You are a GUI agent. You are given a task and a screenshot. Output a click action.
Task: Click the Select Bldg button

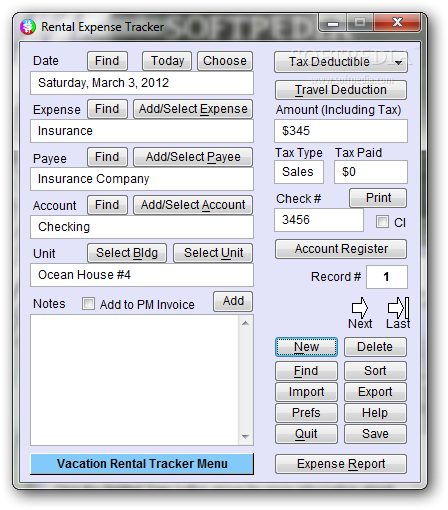[127, 253]
